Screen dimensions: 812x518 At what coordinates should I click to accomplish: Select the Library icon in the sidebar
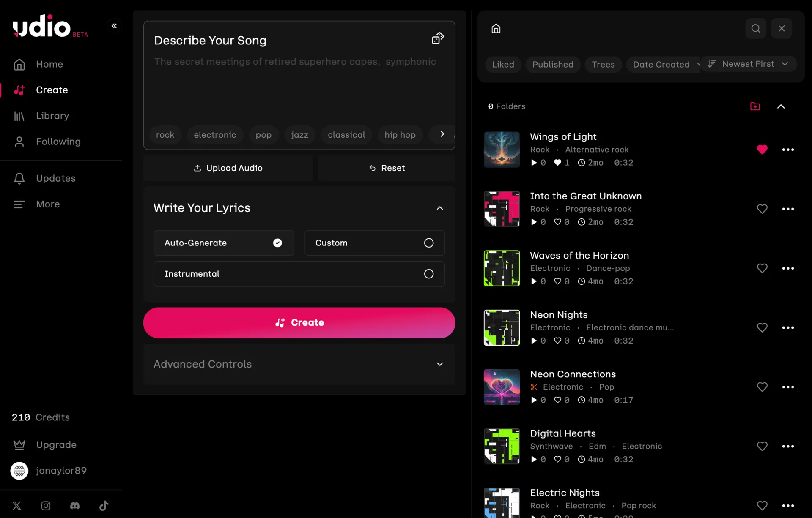pyautogui.click(x=19, y=116)
